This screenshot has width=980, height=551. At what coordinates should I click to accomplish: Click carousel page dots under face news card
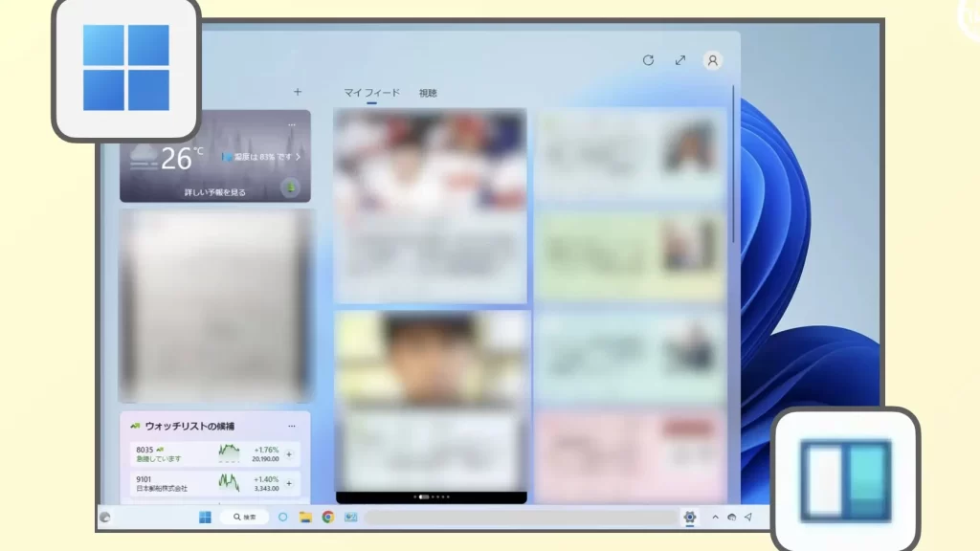432,497
